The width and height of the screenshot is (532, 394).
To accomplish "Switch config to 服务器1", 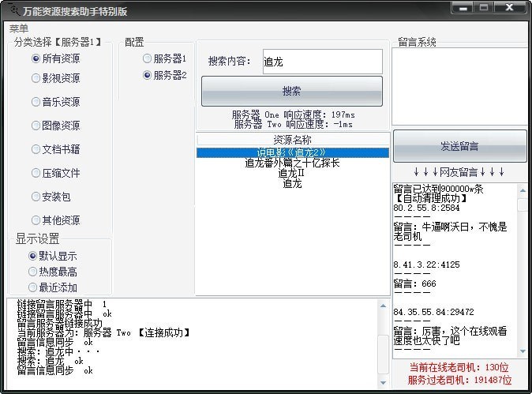I will point(164,58).
